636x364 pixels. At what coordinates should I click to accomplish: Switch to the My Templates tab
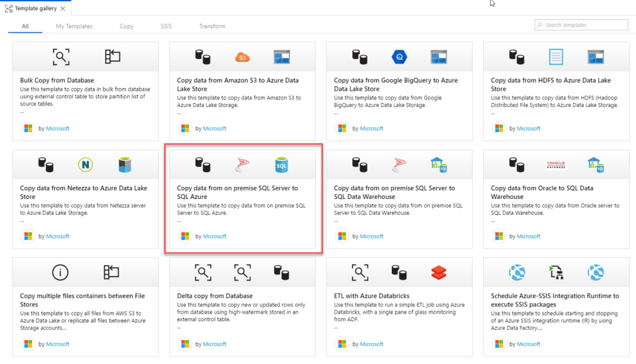(74, 26)
